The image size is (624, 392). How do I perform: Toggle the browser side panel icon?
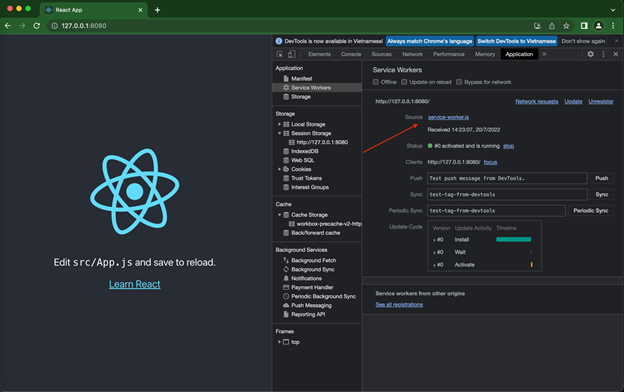(x=584, y=26)
